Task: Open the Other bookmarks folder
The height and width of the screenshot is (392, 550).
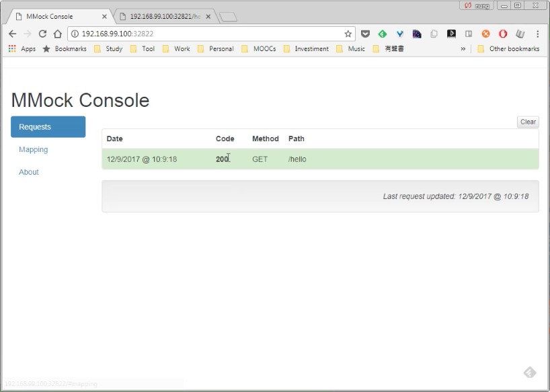Action: click(508, 48)
